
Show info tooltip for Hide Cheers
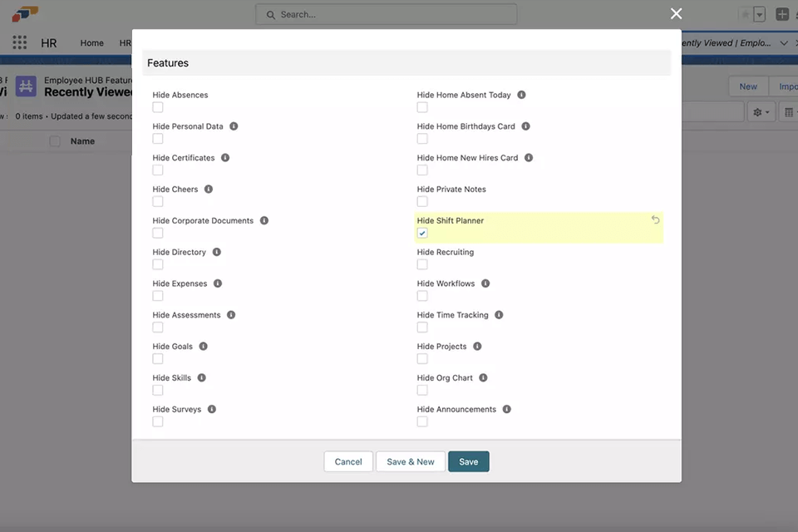pos(209,189)
